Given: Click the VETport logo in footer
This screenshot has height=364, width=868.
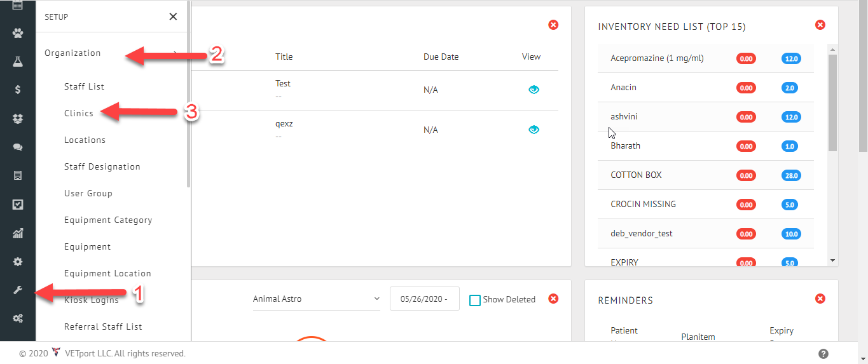Looking at the screenshot, I should (56, 352).
